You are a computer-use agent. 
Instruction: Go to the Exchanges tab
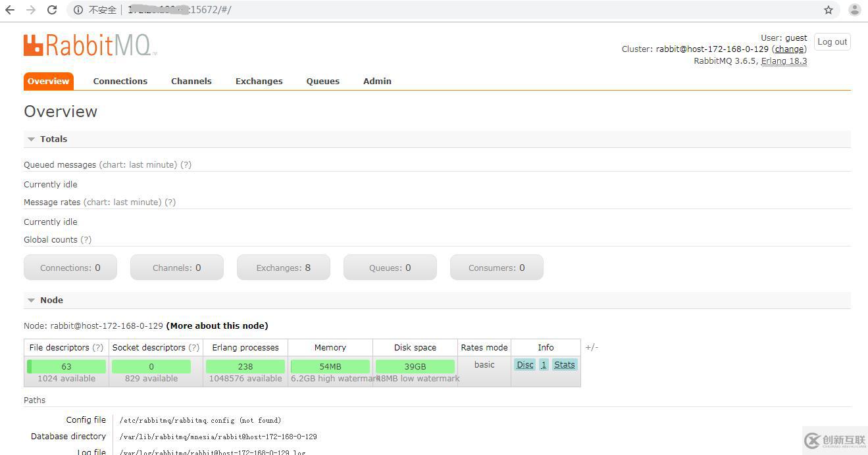tap(259, 82)
